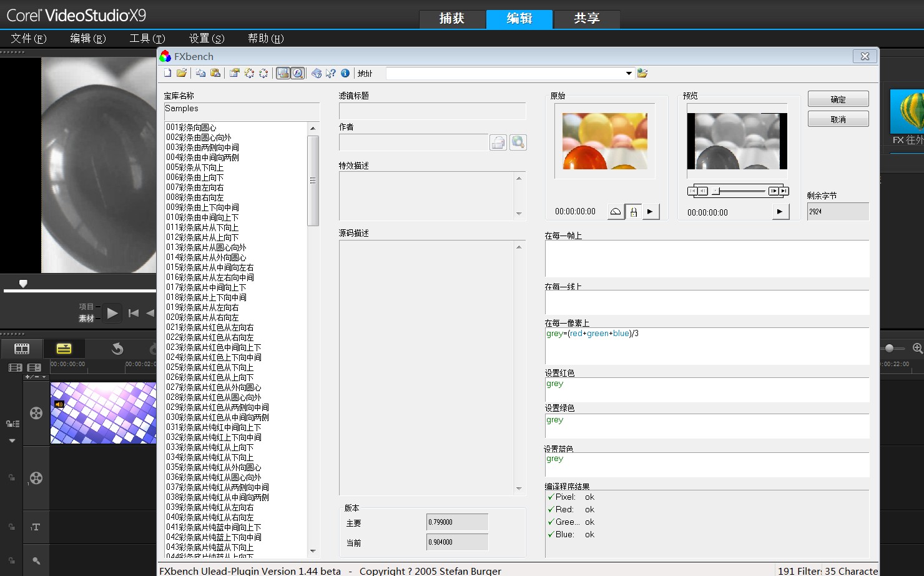Open the 设置 settings menu

207,38
